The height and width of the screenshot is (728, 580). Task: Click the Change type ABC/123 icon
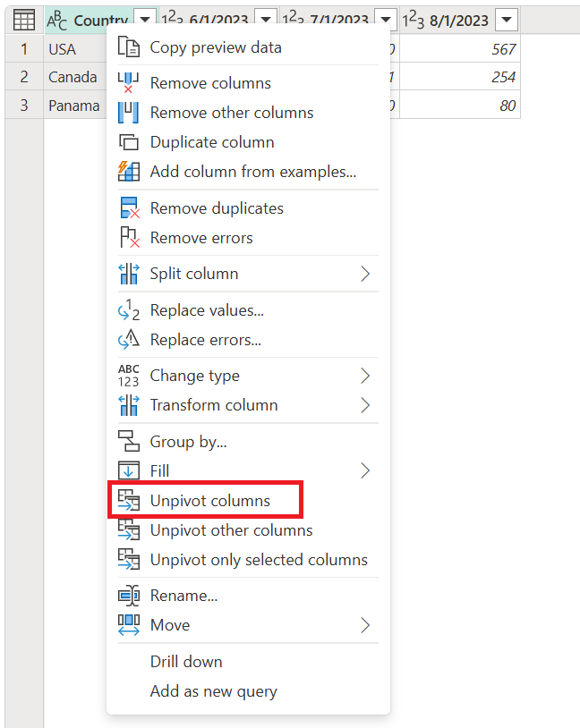coord(127,376)
